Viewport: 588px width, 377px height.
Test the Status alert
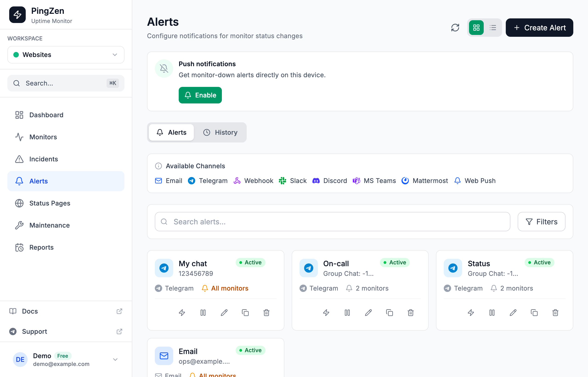(x=471, y=312)
